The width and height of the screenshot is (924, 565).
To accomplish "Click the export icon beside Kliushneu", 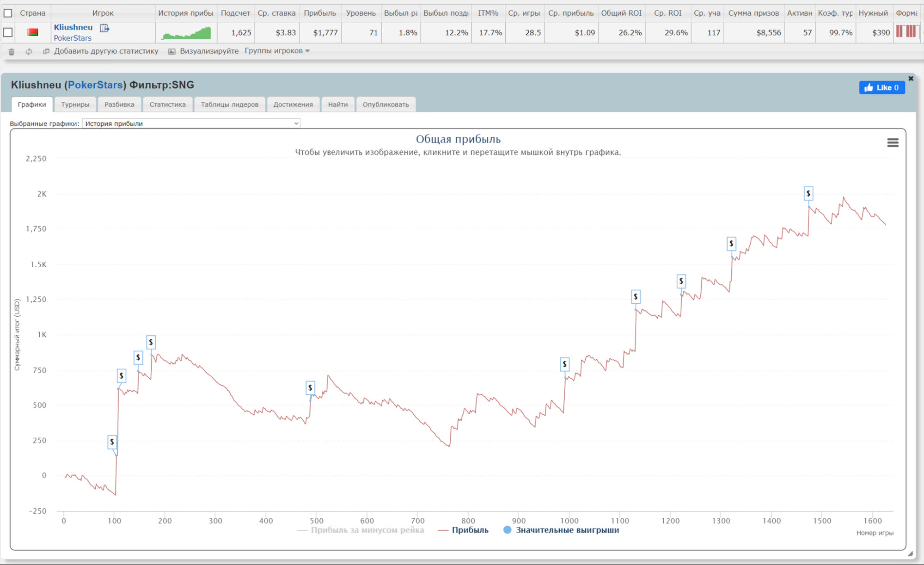I will click(x=104, y=28).
